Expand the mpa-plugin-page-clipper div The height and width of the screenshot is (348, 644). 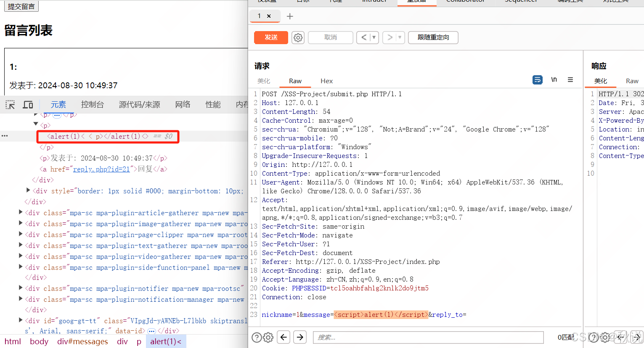21,234
